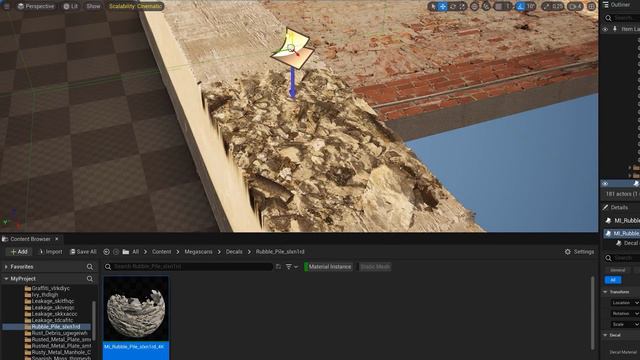Viewport: 640px width, 360px height.
Task: Open the 0.25 scale snap value
Action: tap(557, 6)
